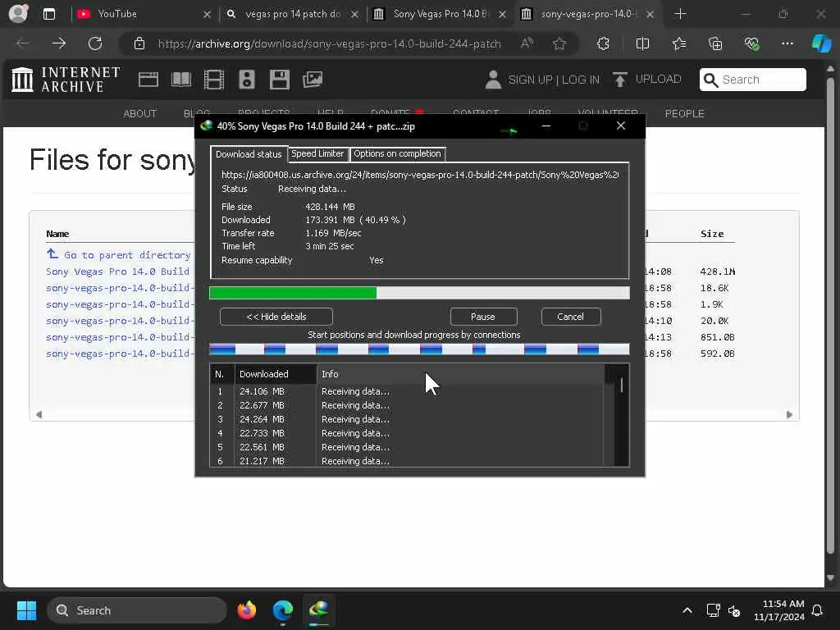Image resolution: width=840 pixels, height=630 pixels.
Task: Open the Sony Vegas Pro 14.0 Build file link
Action: (118, 272)
